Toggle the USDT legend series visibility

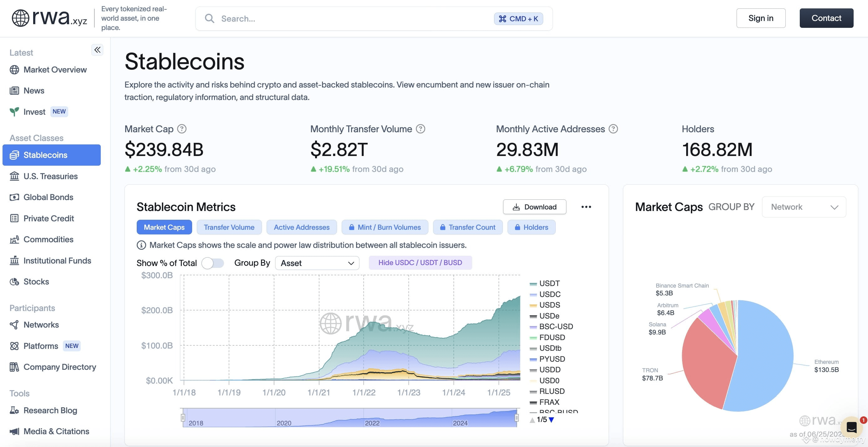pos(545,284)
